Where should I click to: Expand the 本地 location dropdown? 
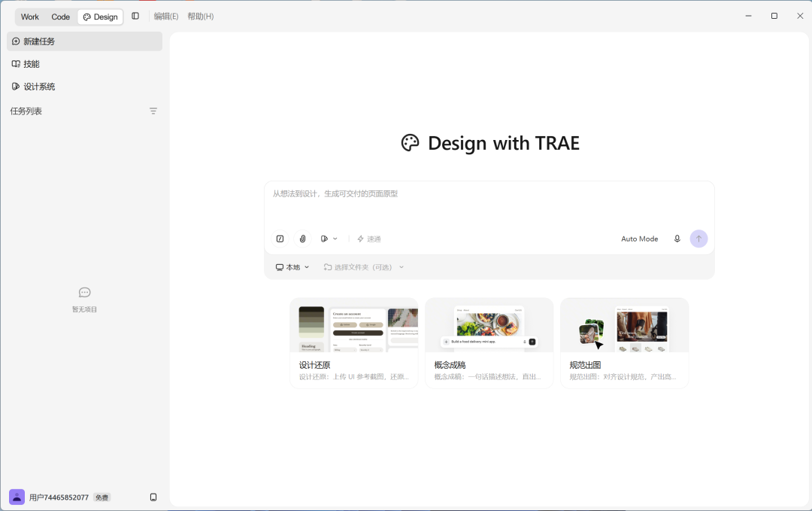pyautogui.click(x=292, y=267)
